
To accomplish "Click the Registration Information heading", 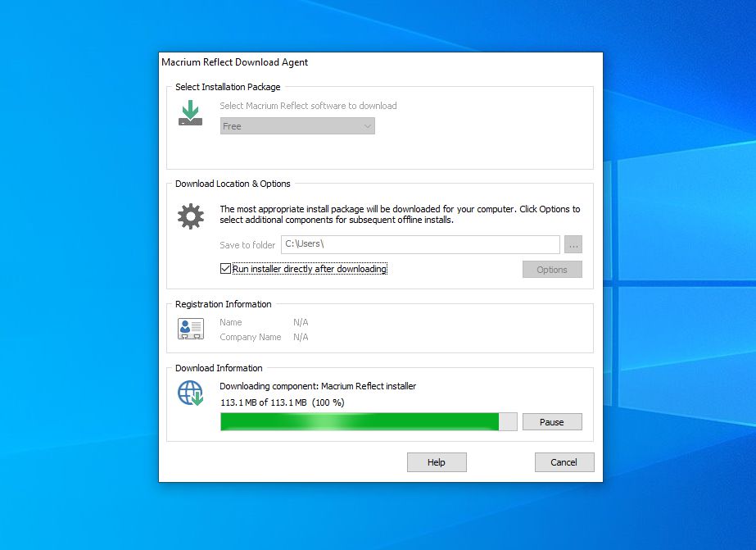I will [224, 304].
